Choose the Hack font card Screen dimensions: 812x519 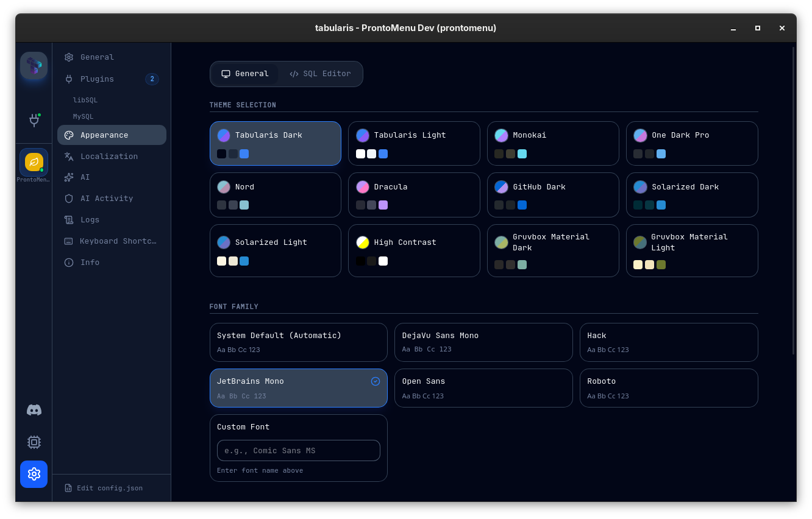click(x=669, y=342)
